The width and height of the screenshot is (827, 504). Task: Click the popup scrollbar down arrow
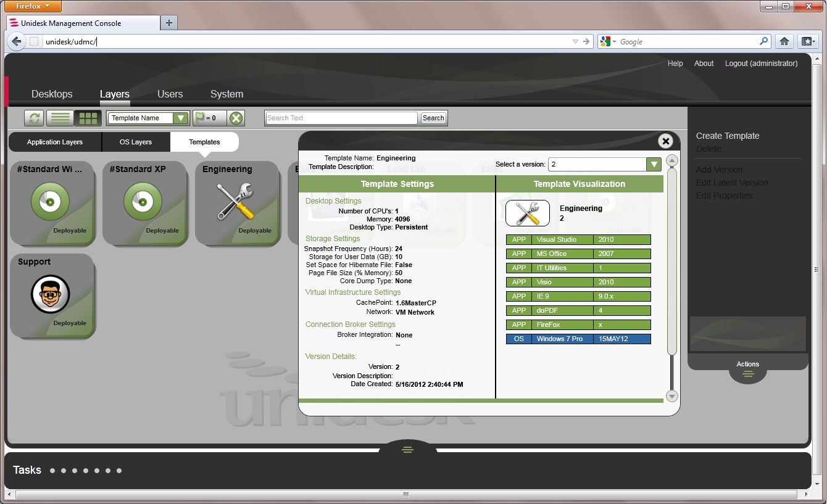click(x=672, y=396)
